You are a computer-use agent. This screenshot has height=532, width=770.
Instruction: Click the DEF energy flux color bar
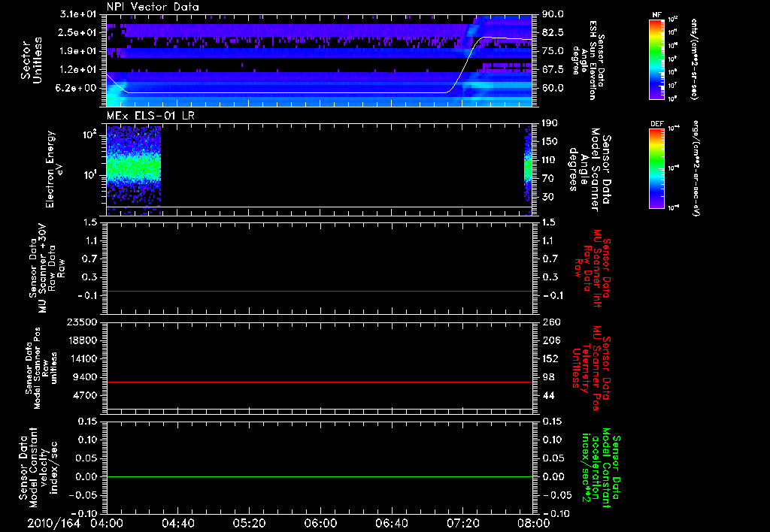[x=657, y=168]
